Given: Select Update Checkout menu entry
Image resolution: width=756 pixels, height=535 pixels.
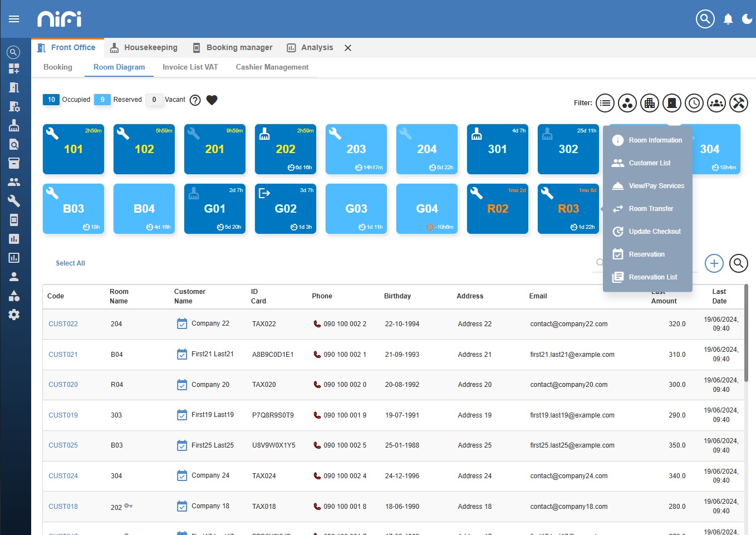Looking at the screenshot, I should pos(647,232).
